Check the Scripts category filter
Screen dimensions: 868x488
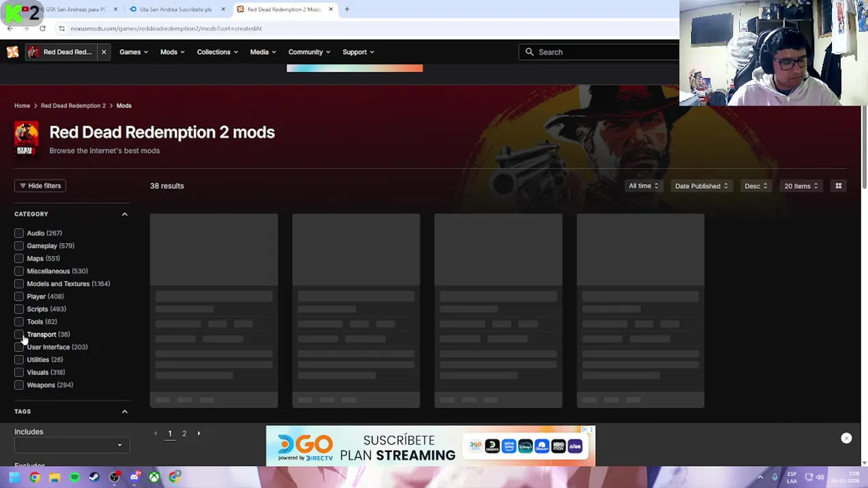point(19,309)
